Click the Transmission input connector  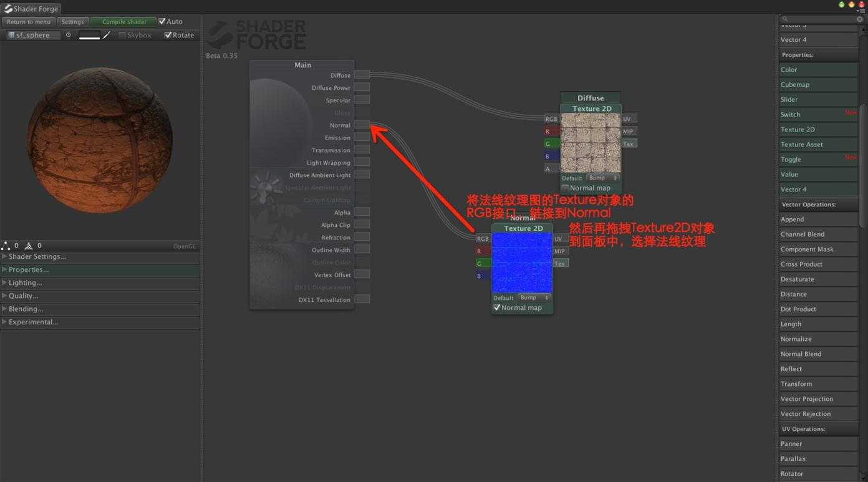[362, 150]
